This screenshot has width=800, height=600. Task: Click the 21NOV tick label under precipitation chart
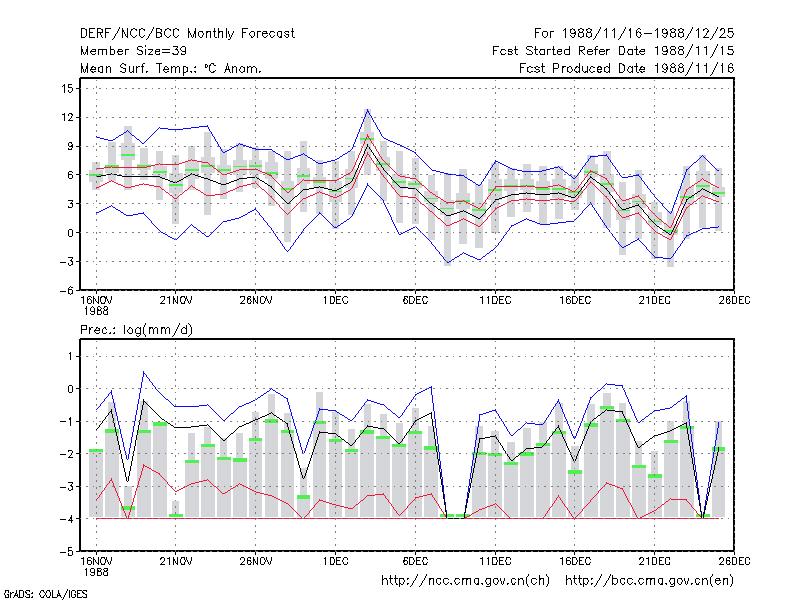coord(176,562)
